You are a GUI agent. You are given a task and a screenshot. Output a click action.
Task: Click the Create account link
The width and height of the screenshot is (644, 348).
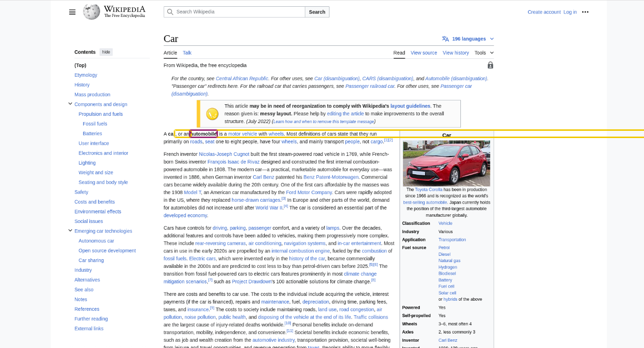tap(544, 12)
